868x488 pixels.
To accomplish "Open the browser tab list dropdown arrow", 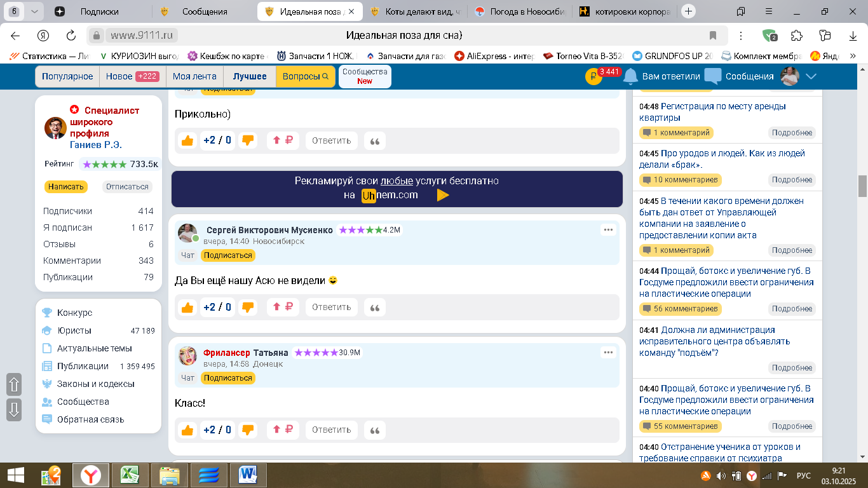I will 34,11.
